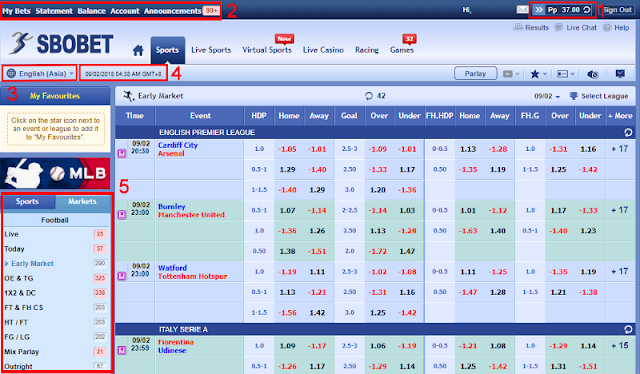
Task: Toggle the sound speaker icon
Action: [x=592, y=74]
